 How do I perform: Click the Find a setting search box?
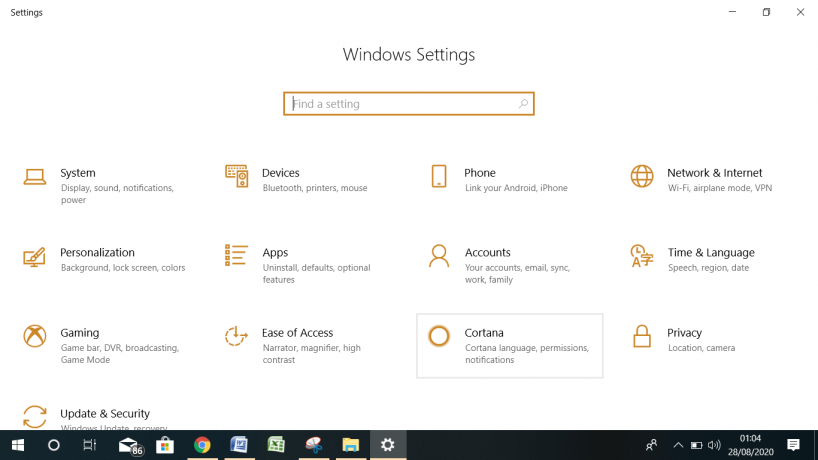coord(400,104)
